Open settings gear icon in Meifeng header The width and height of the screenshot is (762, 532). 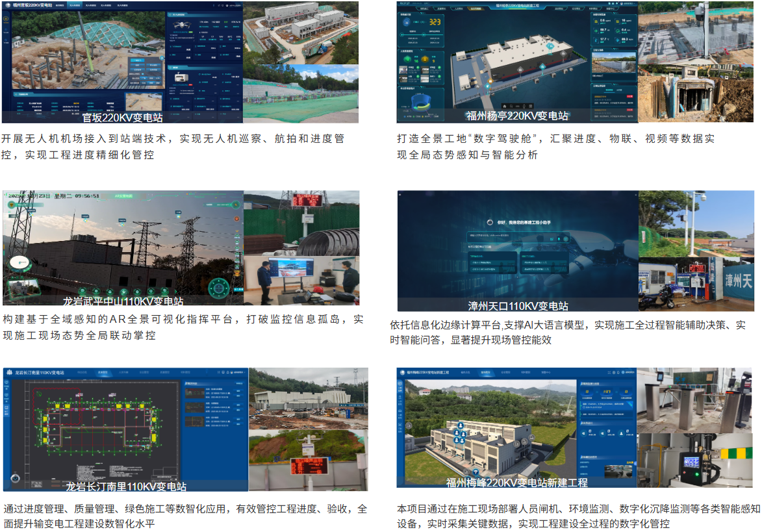pyautogui.click(x=615, y=372)
